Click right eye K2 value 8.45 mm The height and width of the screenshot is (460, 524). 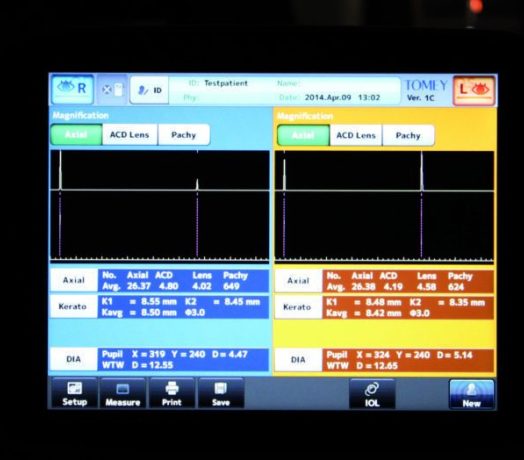[x=242, y=302]
